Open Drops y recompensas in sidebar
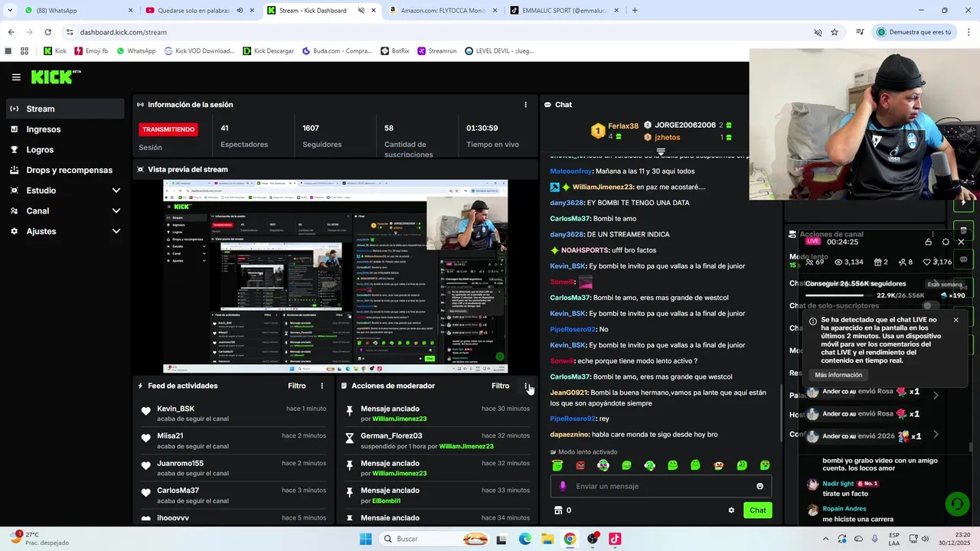 point(66,170)
